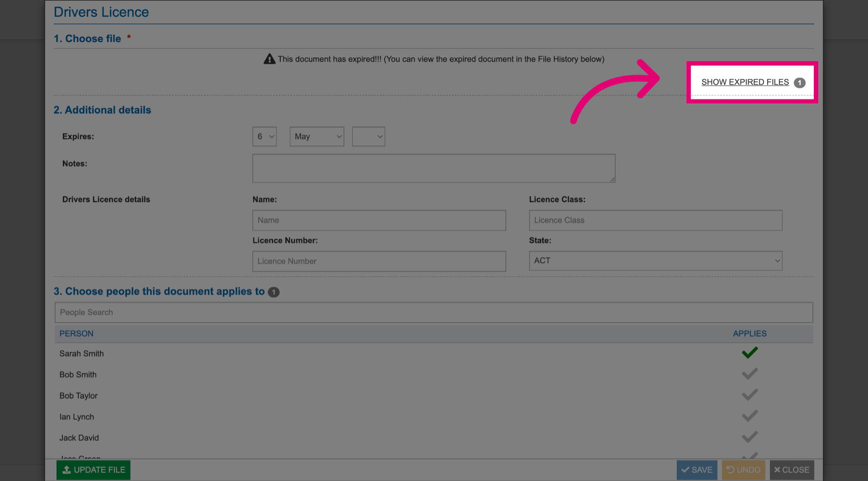
Task: Click into the Notes text area
Action: click(434, 168)
